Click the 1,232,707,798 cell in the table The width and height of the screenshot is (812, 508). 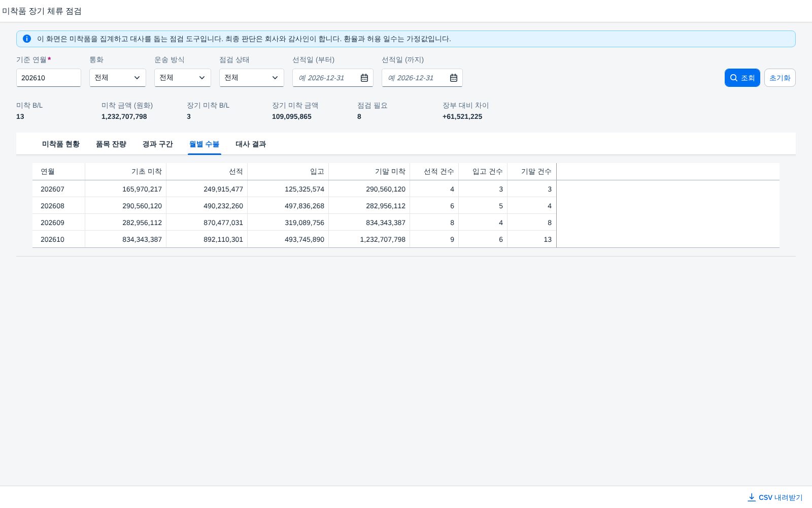[369, 239]
